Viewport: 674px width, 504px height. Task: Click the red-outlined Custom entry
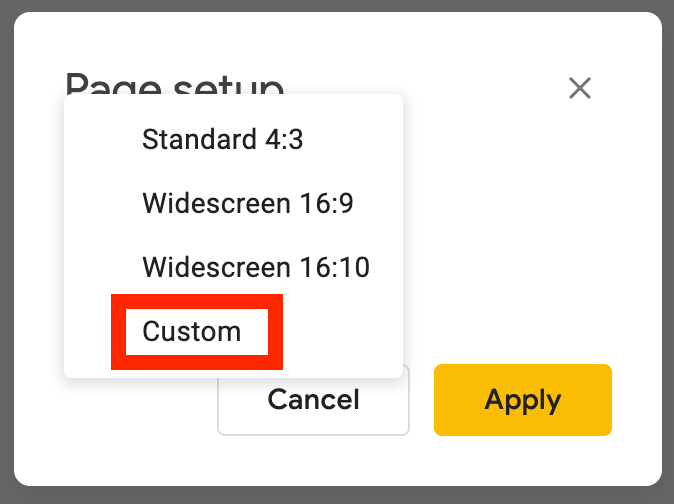point(192,331)
